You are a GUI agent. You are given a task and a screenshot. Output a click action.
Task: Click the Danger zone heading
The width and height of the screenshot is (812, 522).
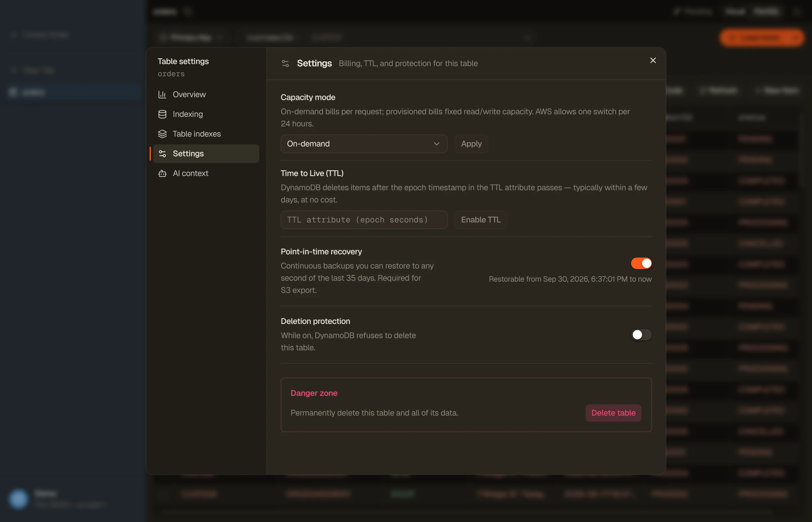tap(314, 393)
